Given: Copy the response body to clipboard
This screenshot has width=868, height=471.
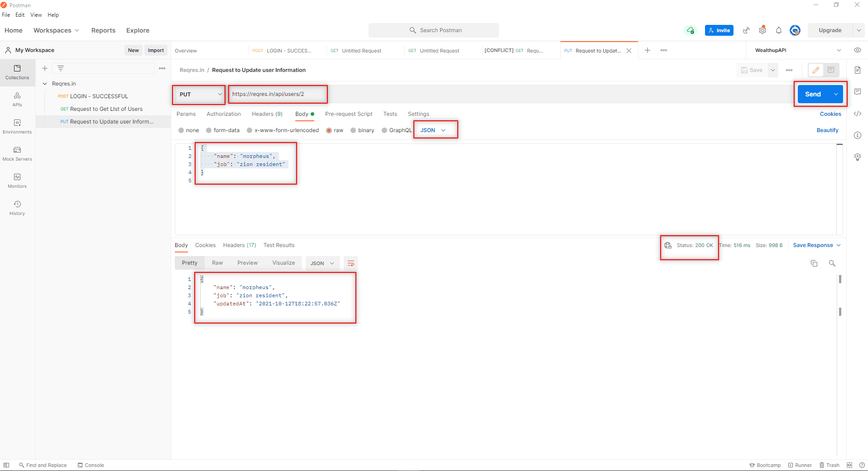Looking at the screenshot, I should [x=814, y=263].
